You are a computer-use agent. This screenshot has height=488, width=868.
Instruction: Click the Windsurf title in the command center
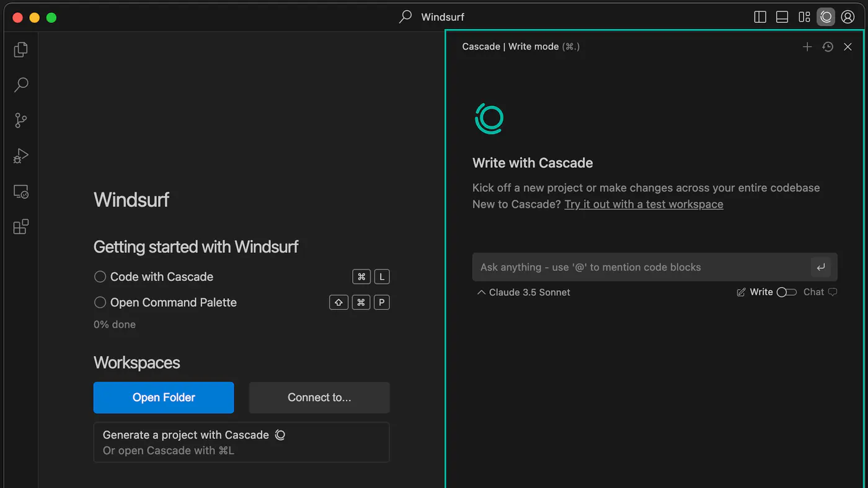(x=443, y=17)
